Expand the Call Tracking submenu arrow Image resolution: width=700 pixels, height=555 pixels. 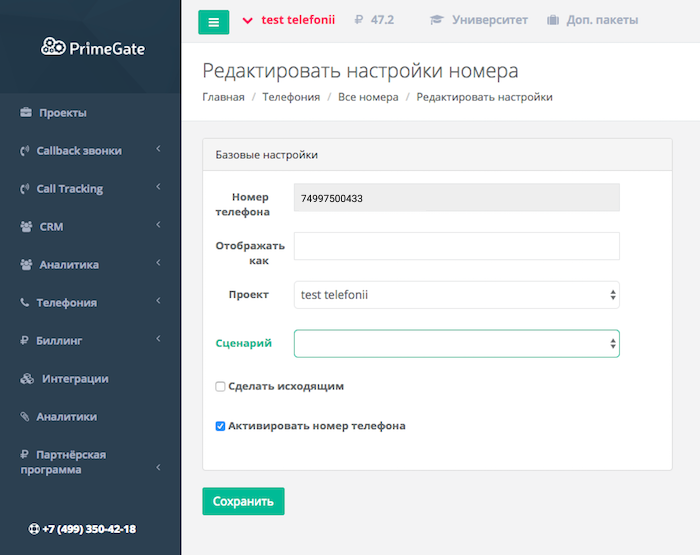point(158,189)
